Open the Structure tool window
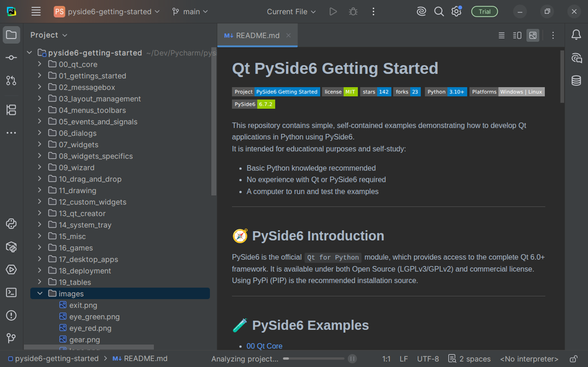Image resolution: width=588 pixels, height=367 pixels. pyautogui.click(x=11, y=110)
